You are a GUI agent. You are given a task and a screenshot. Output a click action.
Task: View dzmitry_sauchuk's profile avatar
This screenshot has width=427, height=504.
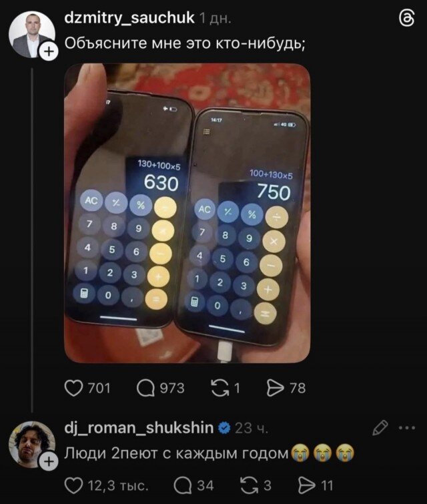tap(31, 35)
